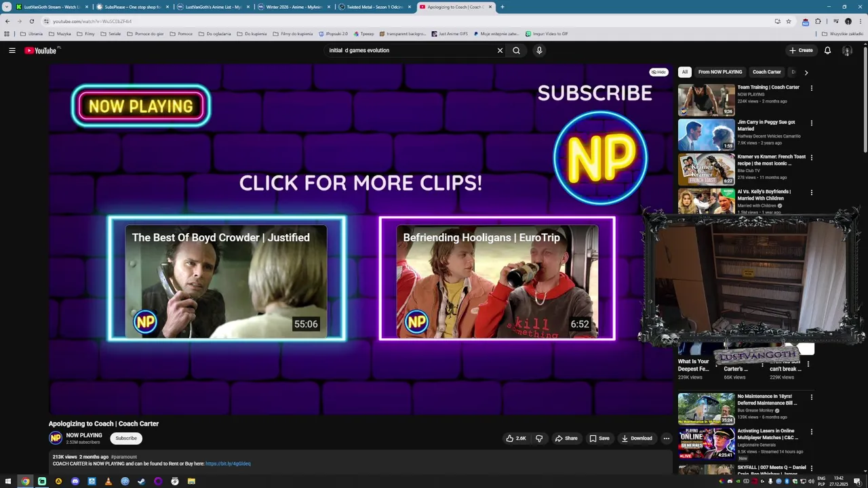Open YouTube notifications bell
This screenshot has width=868, height=488.
[x=827, y=50]
